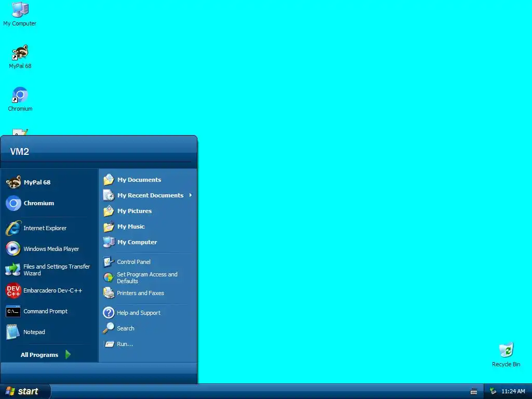Open the Recycle Bin on desktop
The image size is (532, 399).
[x=506, y=350]
